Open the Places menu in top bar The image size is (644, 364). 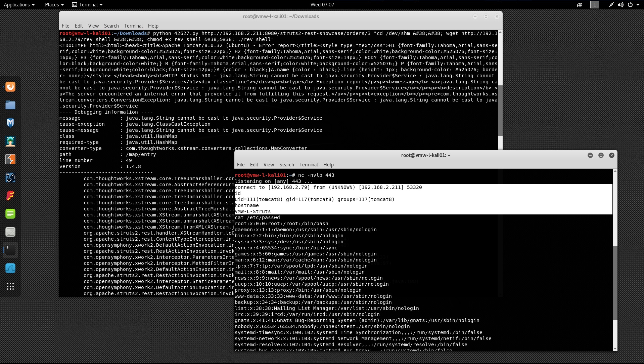pyautogui.click(x=54, y=5)
